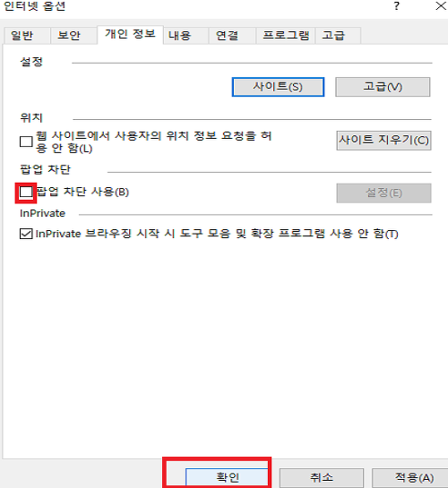
Task: Select the 개인 정보 tab
Action: coord(130,34)
